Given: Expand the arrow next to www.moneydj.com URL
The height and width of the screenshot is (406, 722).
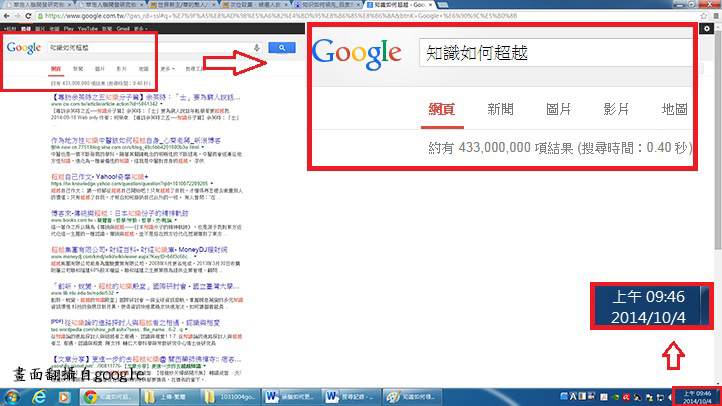Looking at the screenshot, I should (x=195, y=256).
